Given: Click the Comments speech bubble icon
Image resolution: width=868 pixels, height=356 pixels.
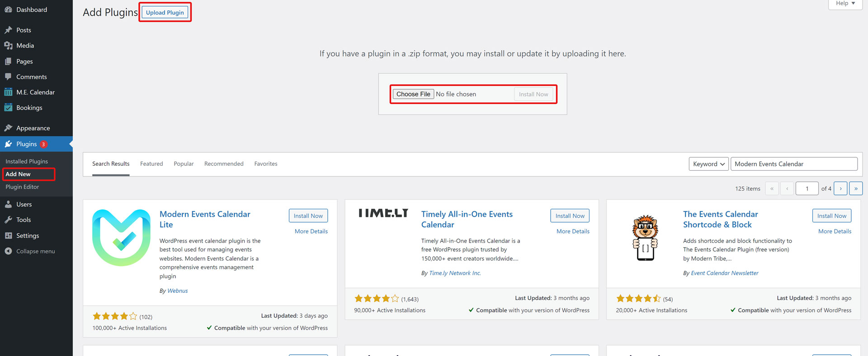Looking at the screenshot, I should 8,77.
